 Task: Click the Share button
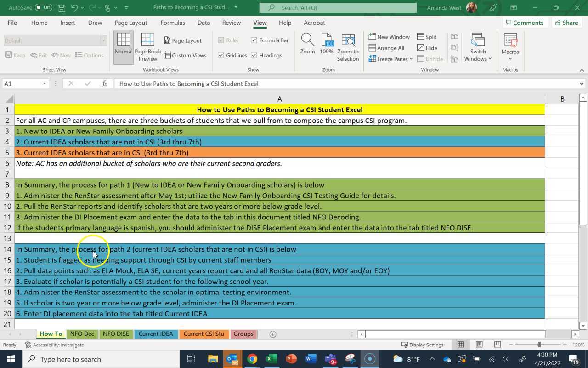tap(566, 23)
